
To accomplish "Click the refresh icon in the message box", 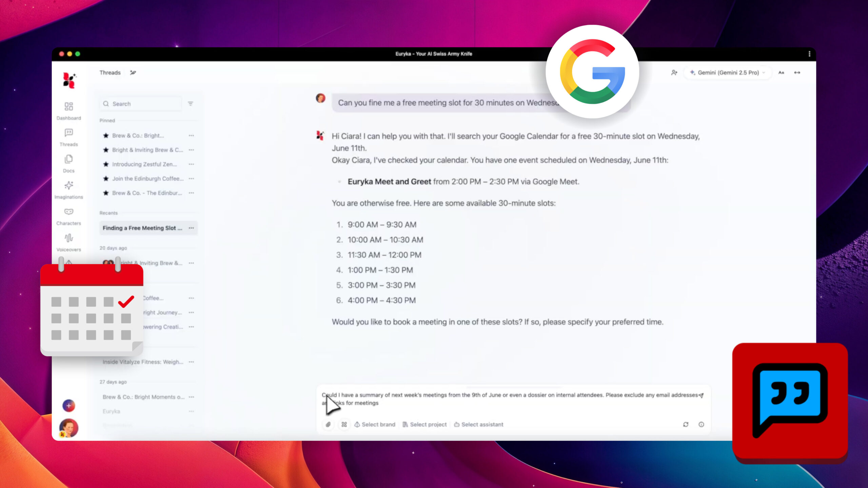I will [686, 424].
